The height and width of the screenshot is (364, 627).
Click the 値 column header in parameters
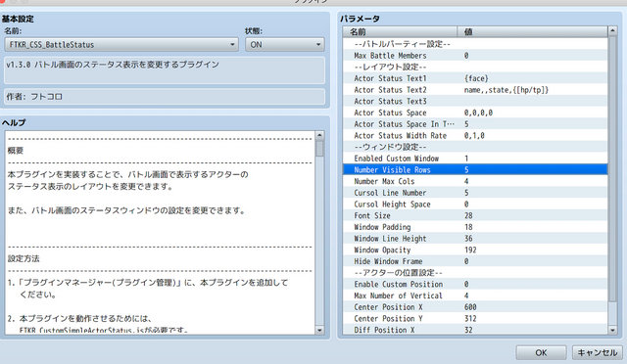[532, 31]
